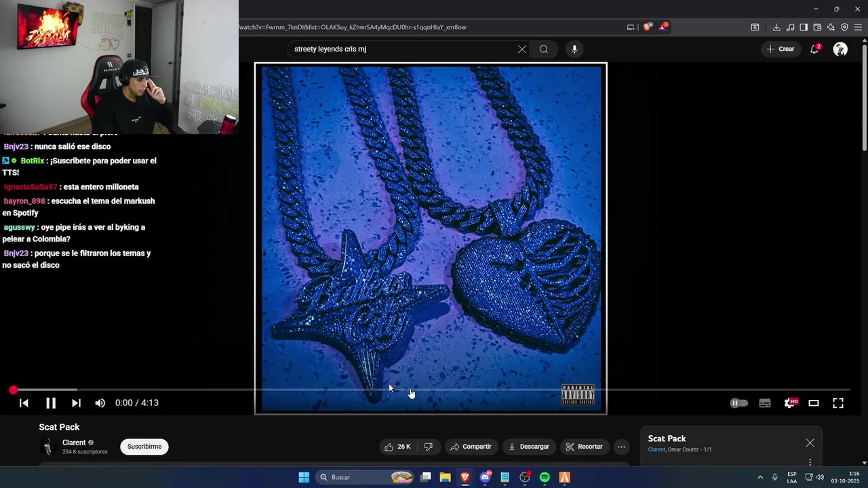
Task: Click the taskbar Buscar search box
Action: [x=366, y=477]
